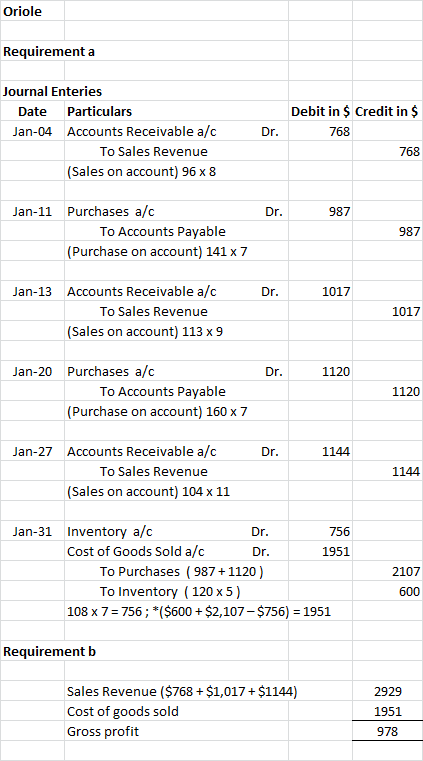Click the 'Gross profit' label cell
This screenshot has width=423, height=761.
point(177,731)
